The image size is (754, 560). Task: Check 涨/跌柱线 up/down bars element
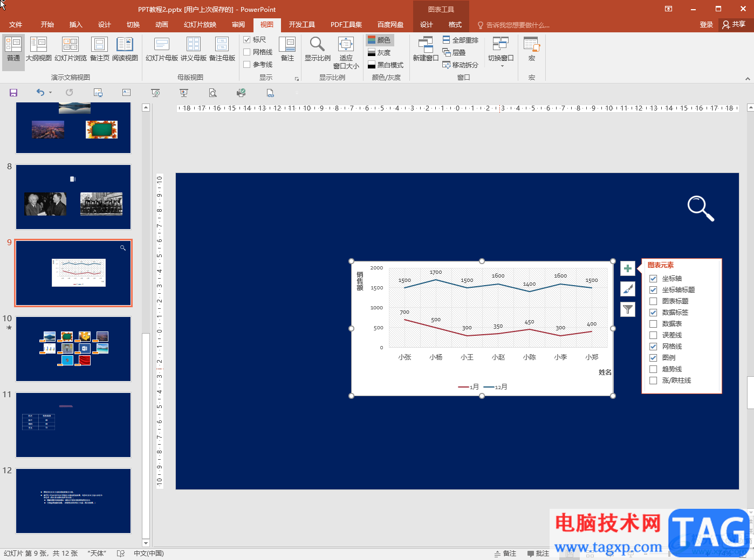tap(653, 381)
